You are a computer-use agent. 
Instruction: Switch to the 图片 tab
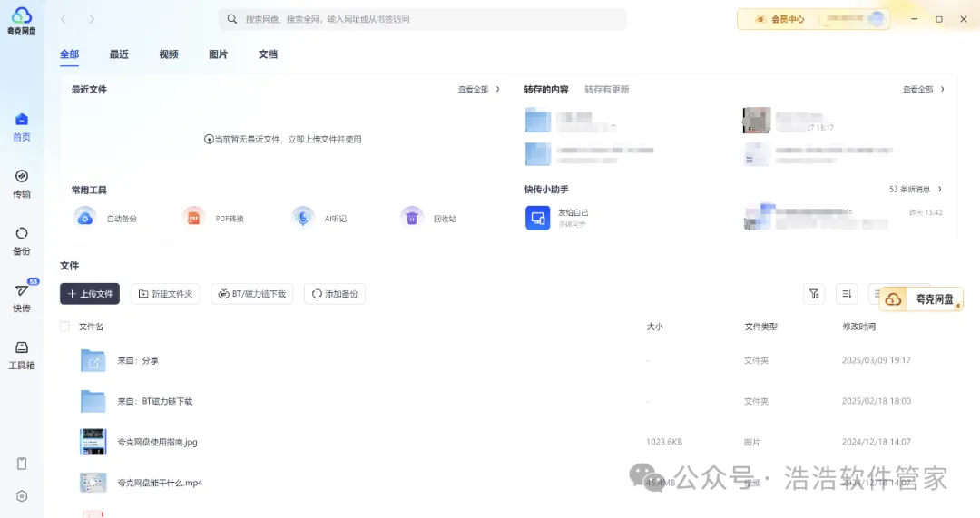click(218, 54)
